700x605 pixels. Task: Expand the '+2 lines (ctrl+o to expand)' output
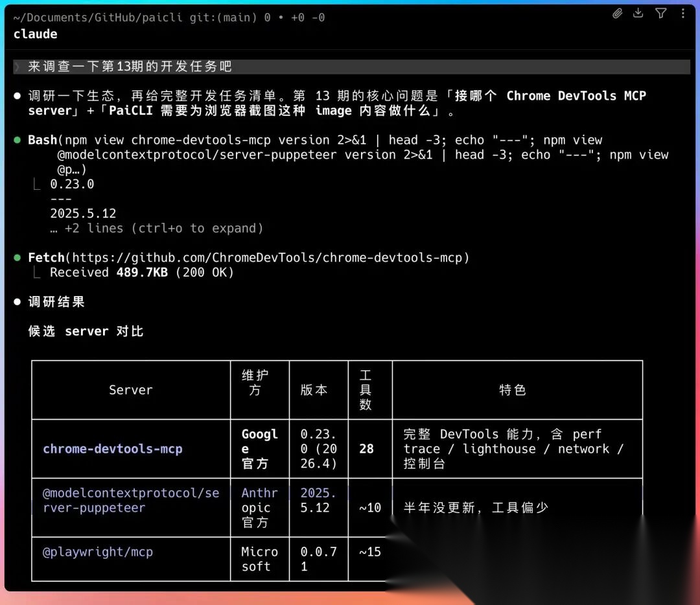point(157,228)
